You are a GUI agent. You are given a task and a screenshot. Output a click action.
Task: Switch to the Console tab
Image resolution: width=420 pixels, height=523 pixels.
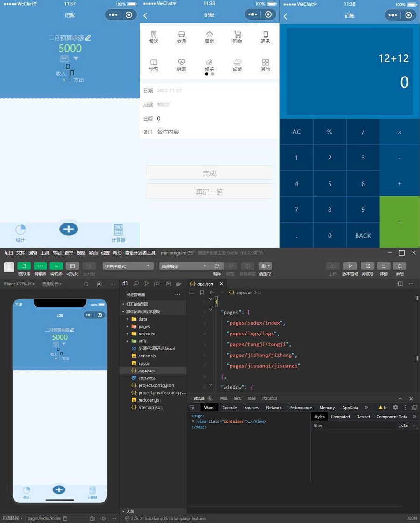229,407
